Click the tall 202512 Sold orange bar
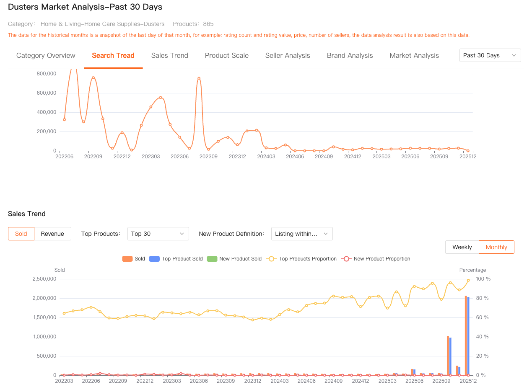 click(466, 335)
